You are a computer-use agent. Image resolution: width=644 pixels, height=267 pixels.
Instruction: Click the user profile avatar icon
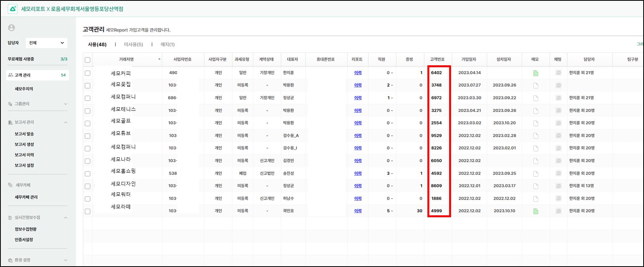(x=12, y=28)
